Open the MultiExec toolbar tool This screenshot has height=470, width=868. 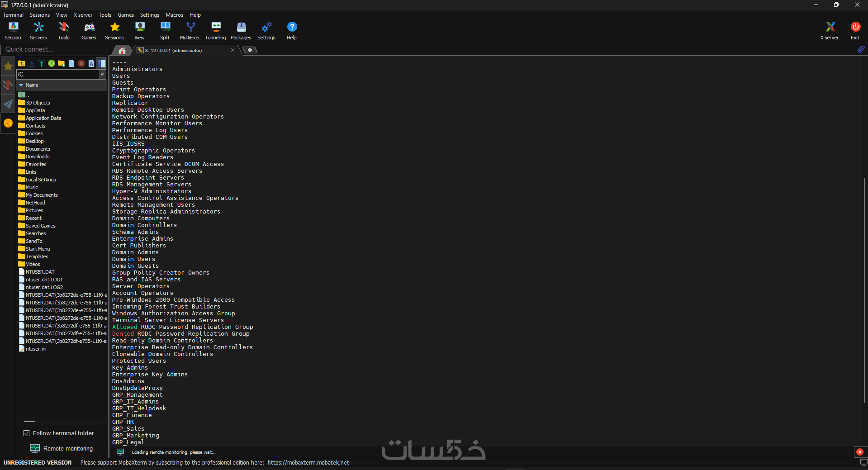coord(190,31)
